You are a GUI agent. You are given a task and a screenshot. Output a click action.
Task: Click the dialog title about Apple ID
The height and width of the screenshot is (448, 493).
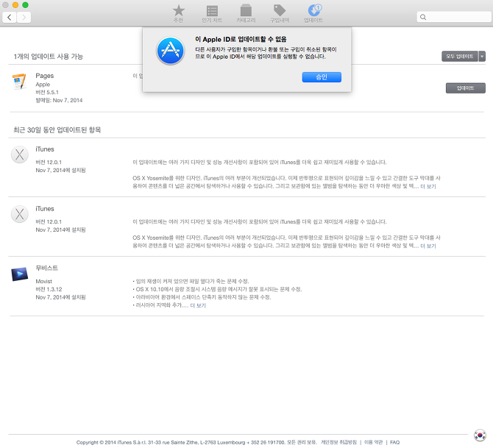[241, 39]
